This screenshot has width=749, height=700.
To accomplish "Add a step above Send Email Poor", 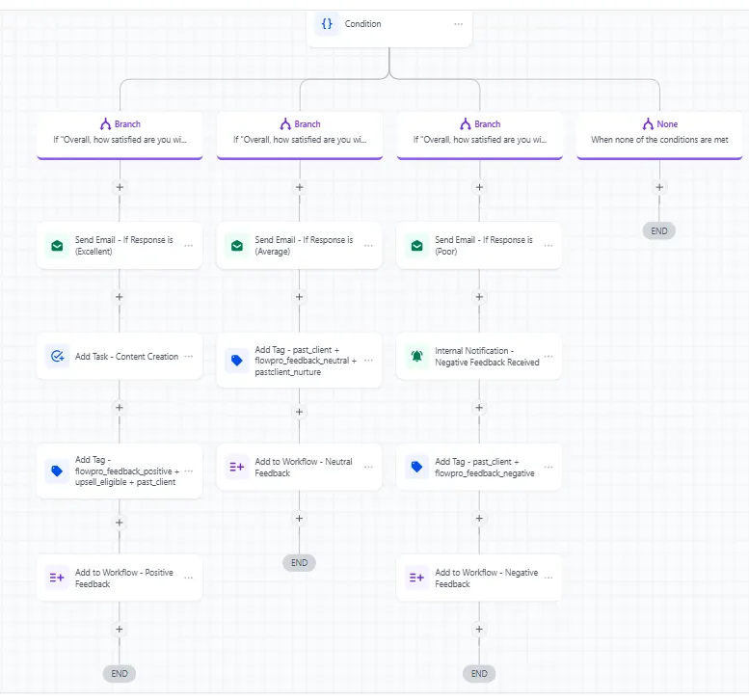I will (x=480, y=187).
